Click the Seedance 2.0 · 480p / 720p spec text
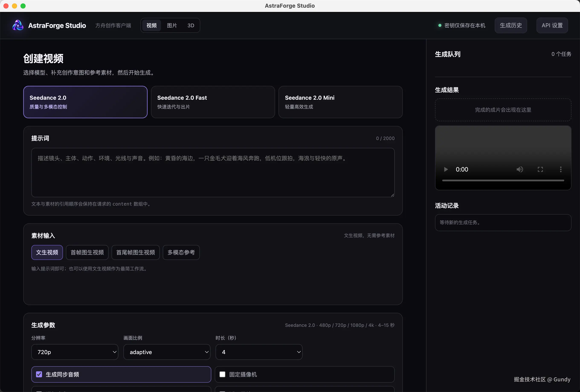 tap(340, 325)
